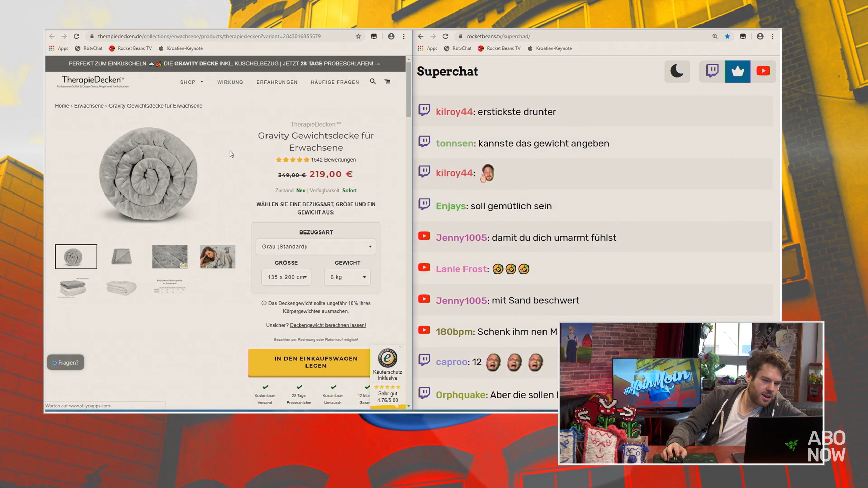Screen dimensions: 868x488
Task: Follow the Deckengewicht berechnen lassen link
Action: coord(328,325)
